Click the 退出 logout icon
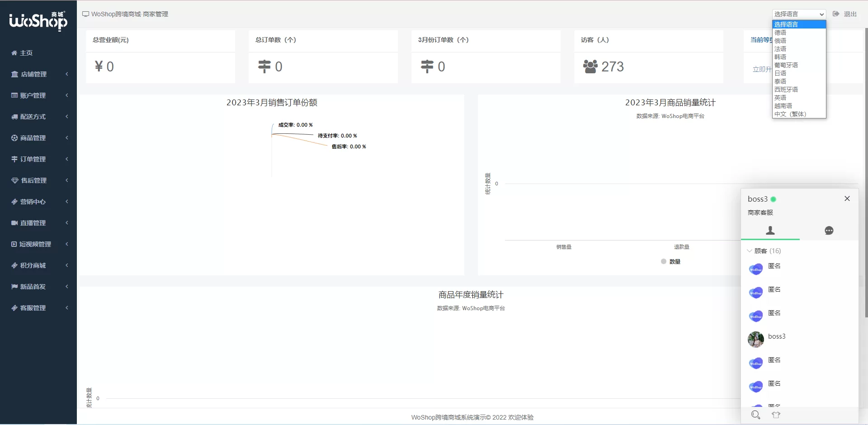The width and height of the screenshot is (868, 425). 836,14
